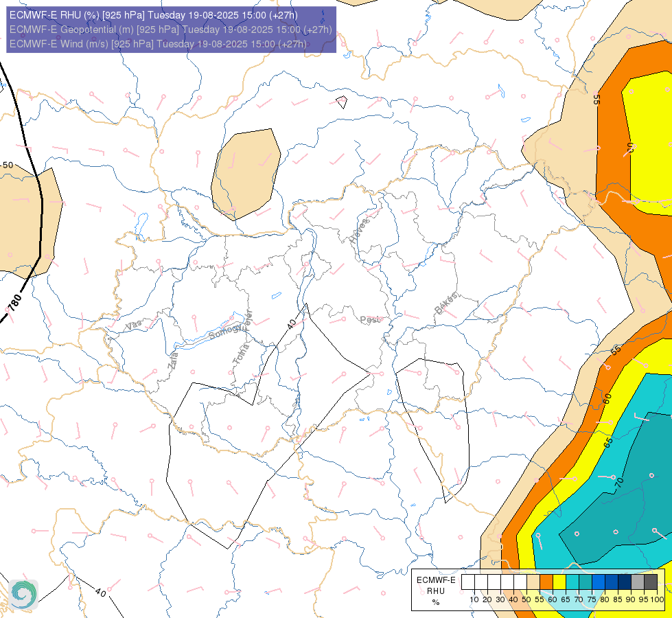Click the Vas county label
The width and height of the screenshot is (672, 618).
coord(134,325)
